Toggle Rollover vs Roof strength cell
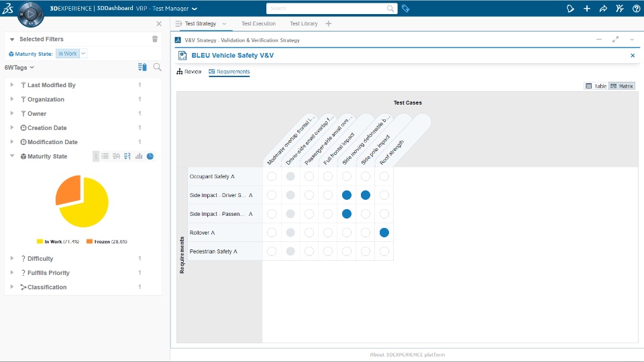Viewport: 644px width, 362px height. point(384,233)
